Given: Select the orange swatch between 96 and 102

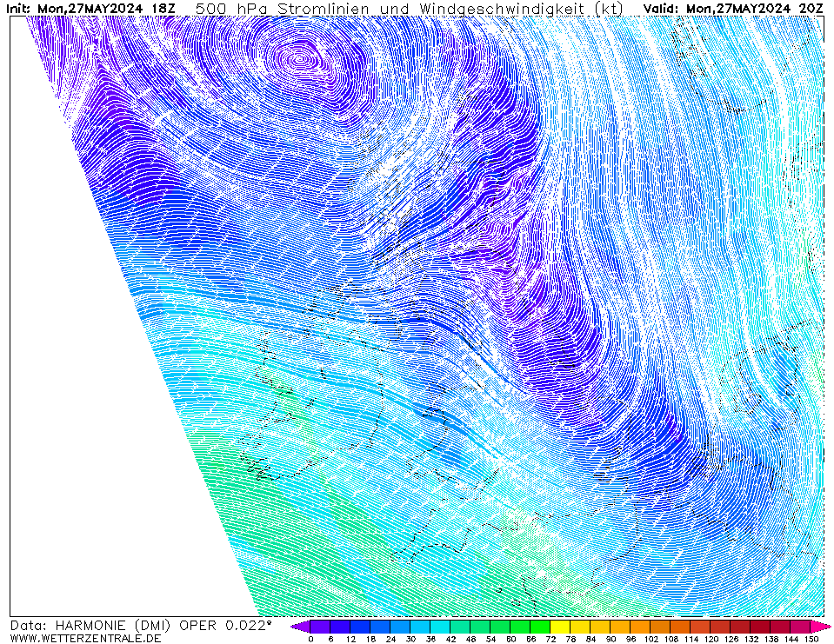Looking at the screenshot, I should point(640,627).
